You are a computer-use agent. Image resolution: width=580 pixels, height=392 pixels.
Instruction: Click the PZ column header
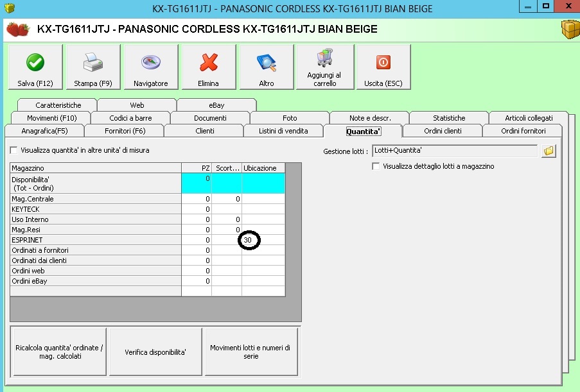coord(197,168)
